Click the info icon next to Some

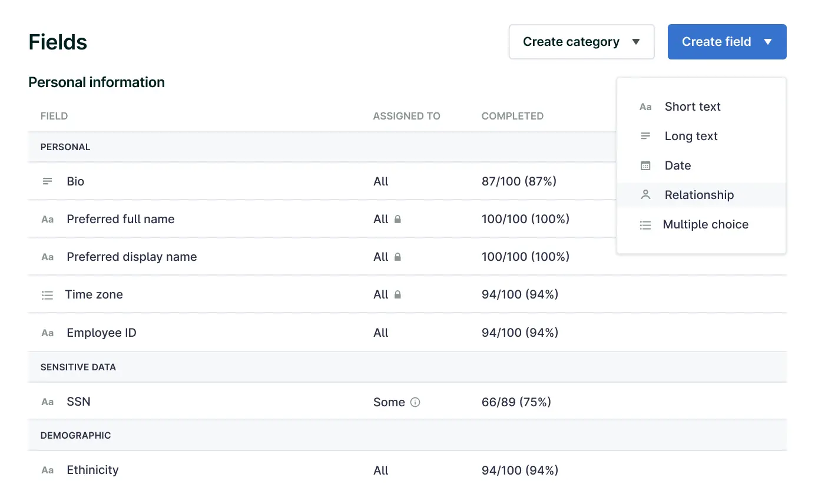pyautogui.click(x=415, y=403)
